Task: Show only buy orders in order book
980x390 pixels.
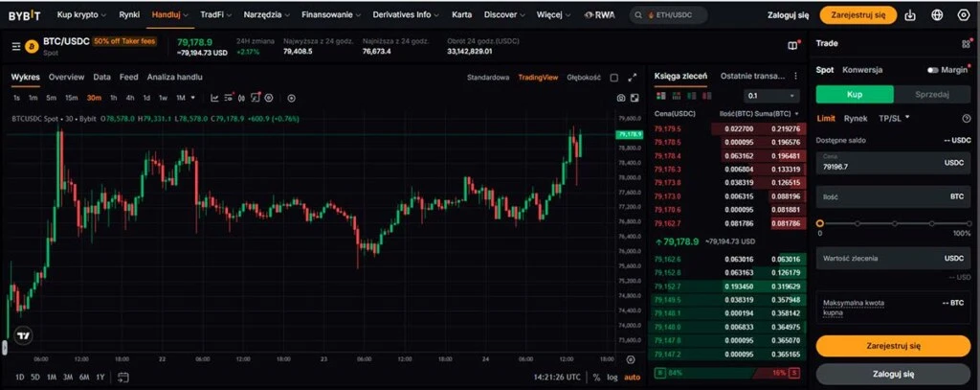Action: (x=691, y=96)
